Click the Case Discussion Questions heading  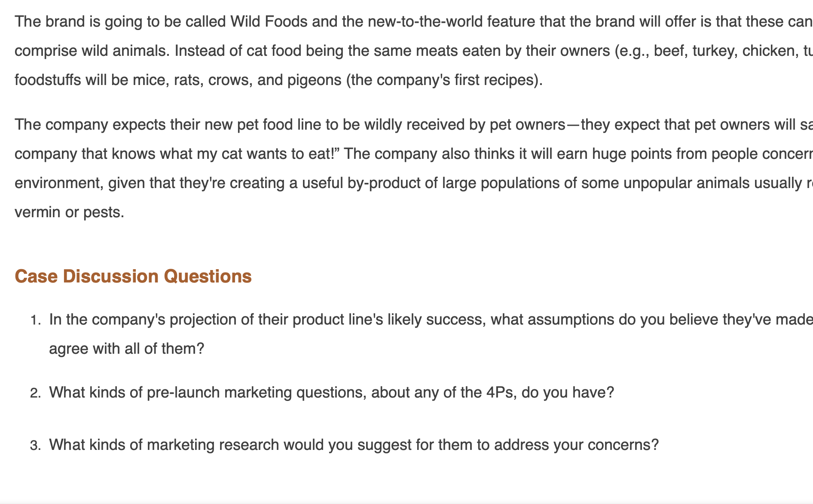click(133, 276)
